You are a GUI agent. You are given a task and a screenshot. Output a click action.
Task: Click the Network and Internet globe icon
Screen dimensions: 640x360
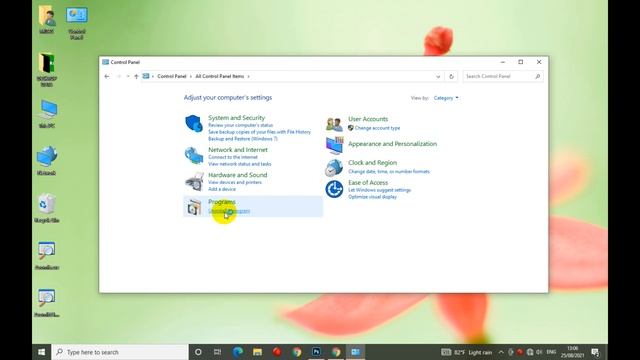[194, 156]
